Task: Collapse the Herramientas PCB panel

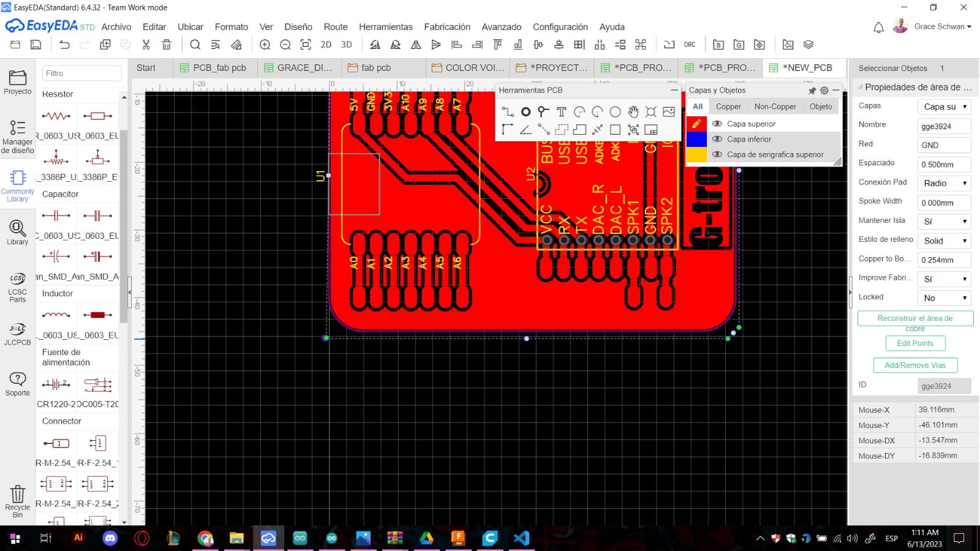Action: (x=674, y=90)
